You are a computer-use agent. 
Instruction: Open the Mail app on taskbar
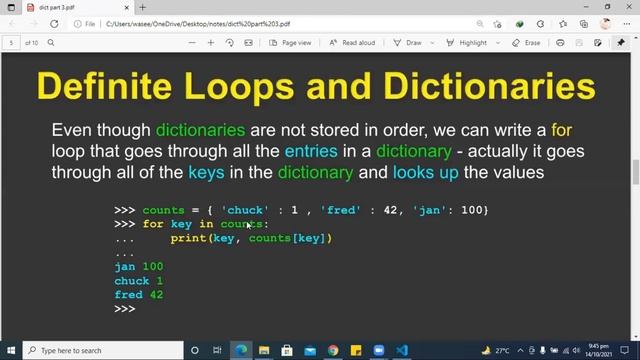click(310, 350)
